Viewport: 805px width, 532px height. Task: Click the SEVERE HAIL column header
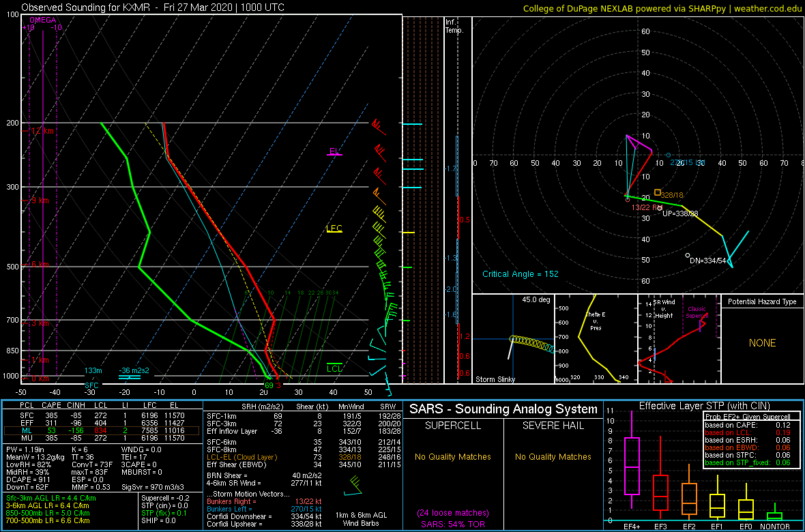[x=554, y=425]
